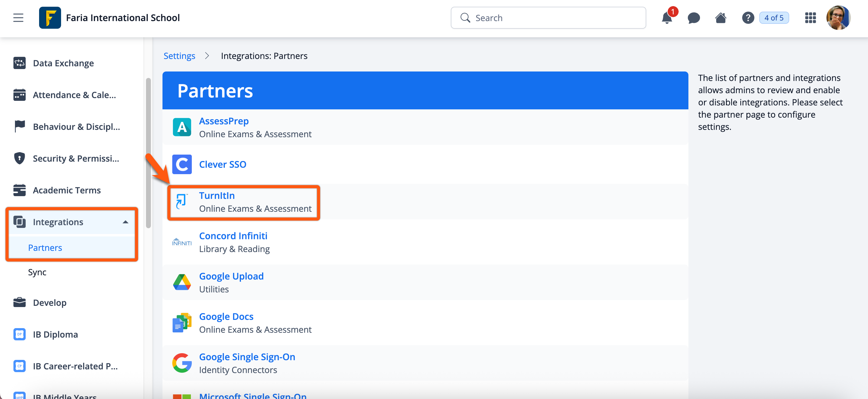Screen dimensions: 868x399
Task: Click the notifications bell icon
Action: coord(667,18)
